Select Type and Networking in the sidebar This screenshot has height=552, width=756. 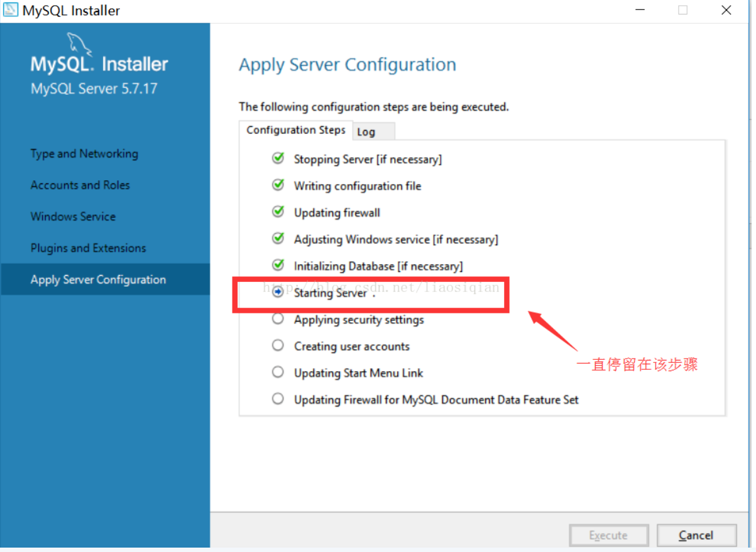[84, 153]
